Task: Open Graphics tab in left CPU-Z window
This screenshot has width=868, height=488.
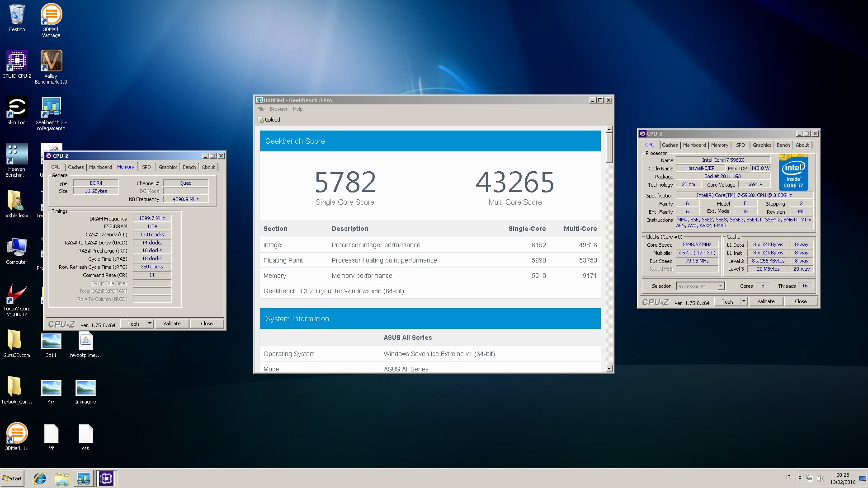Action: pos(168,167)
